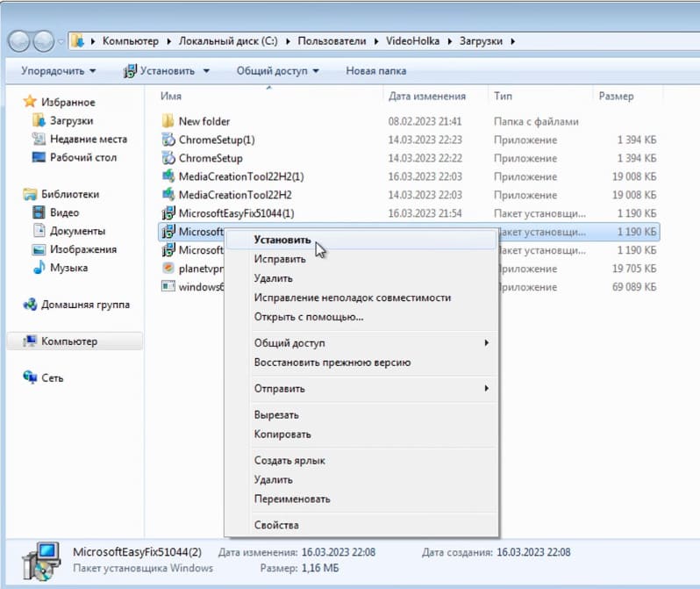The image size is (700, 589).
Task: Choose Свойства from the context menu
Action: 362,525
